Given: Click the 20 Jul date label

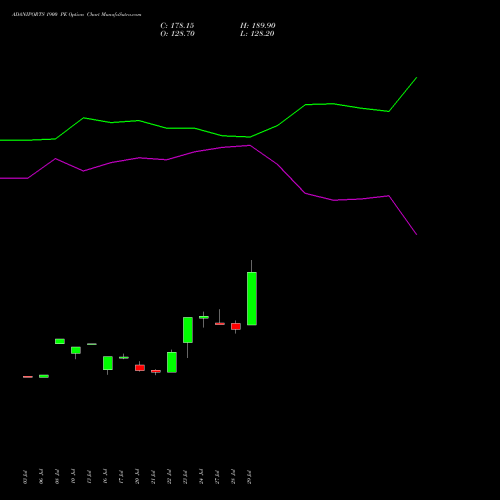Looking at the screenshot, I should click(137, 477).
